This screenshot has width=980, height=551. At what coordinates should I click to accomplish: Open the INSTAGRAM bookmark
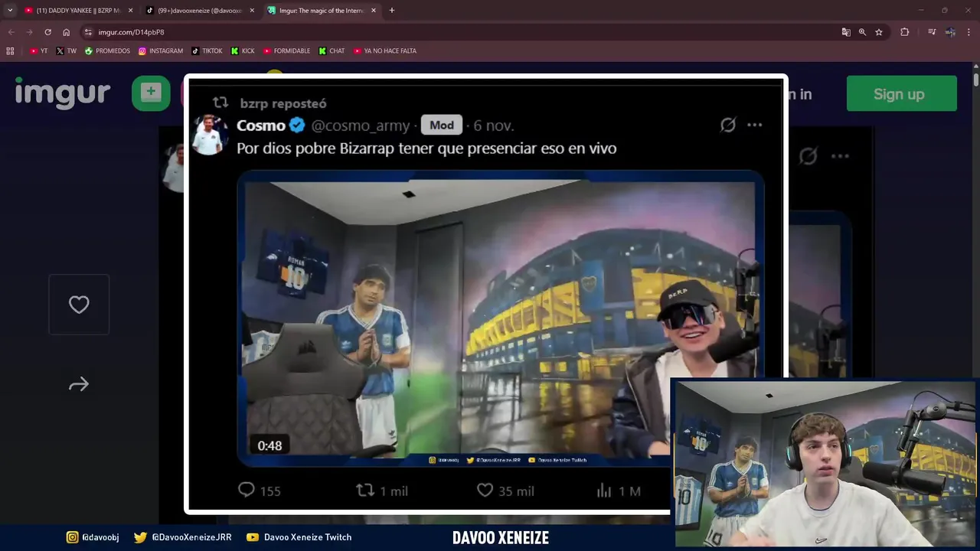[161, 51]
